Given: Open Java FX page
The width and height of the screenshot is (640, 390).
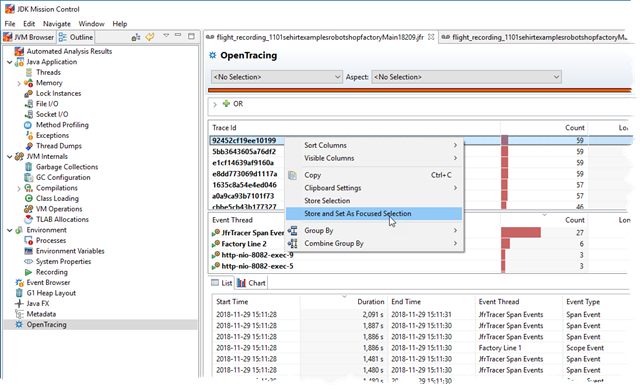Looking at the screenshot, I should tap(37, 304).
